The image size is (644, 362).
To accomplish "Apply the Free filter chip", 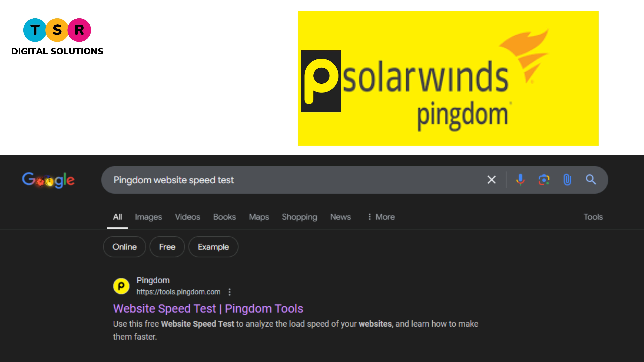I will click(x=167, y=247).
